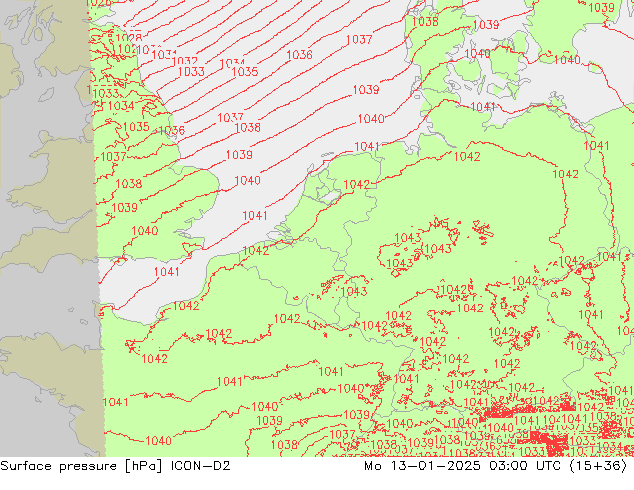
Task: Click the "(15+36)" forecast offset text
Action: tap(598, 466)
